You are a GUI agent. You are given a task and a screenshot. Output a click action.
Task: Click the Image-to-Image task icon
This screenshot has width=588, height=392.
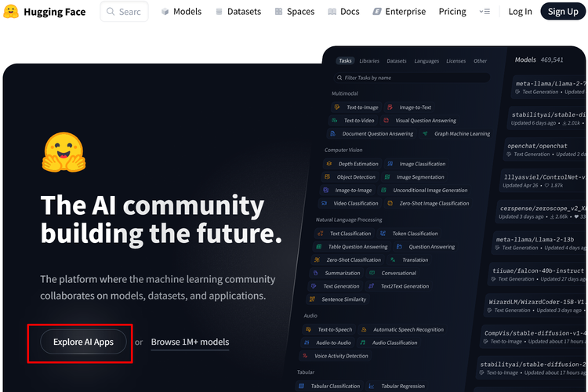[x=326, y=191]
